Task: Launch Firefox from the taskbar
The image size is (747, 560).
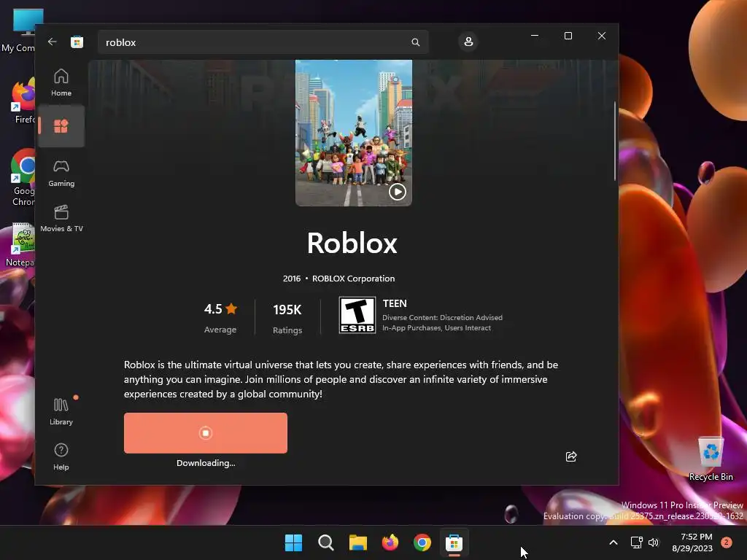Action: coord(390,542)
